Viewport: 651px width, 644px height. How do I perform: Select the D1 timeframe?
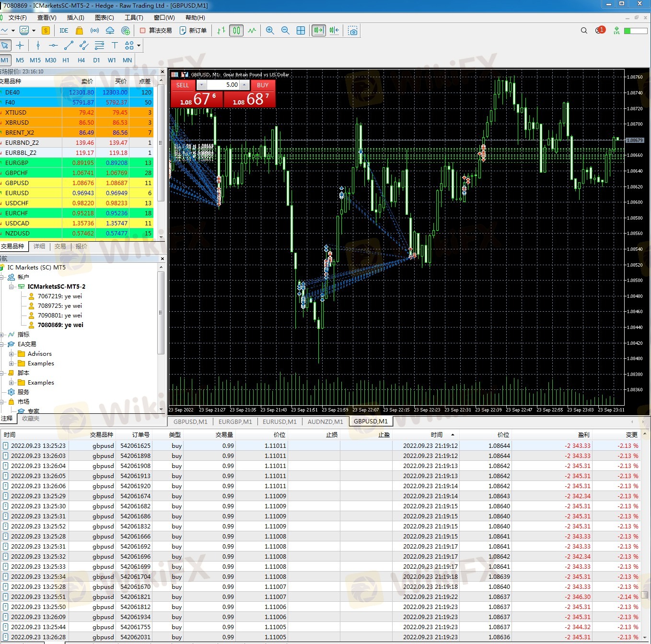pyautogui.click(x=96, y=60)
